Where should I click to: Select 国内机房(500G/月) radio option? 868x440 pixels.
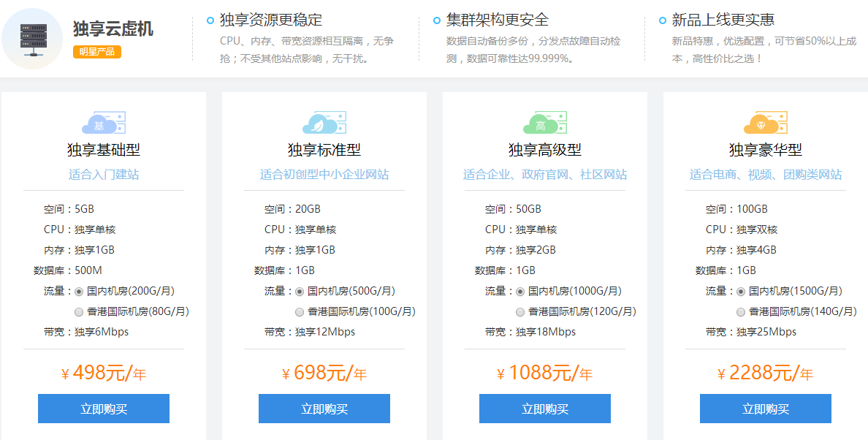click(x=300, y=292)
